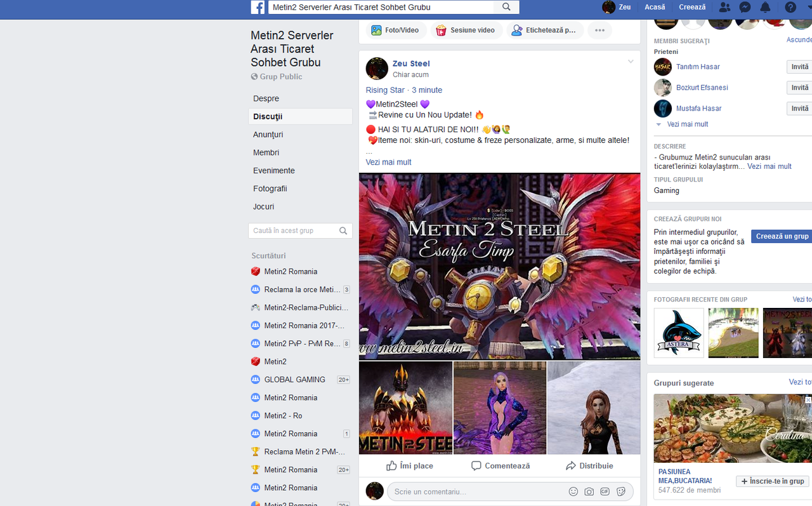Open Metin2 PvP - PvM Re... shortcut
The height and width of the screenshot is (506, 812).
point(300,343)
